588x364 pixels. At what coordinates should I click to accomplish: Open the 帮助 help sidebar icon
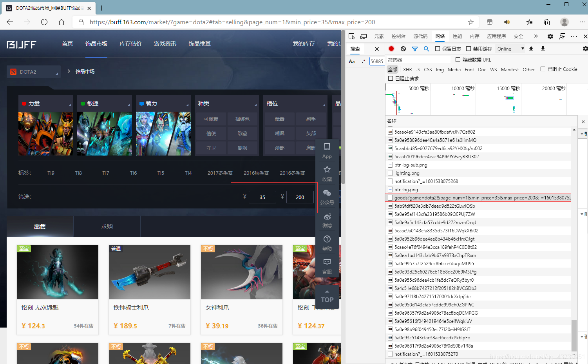[327, 243]
